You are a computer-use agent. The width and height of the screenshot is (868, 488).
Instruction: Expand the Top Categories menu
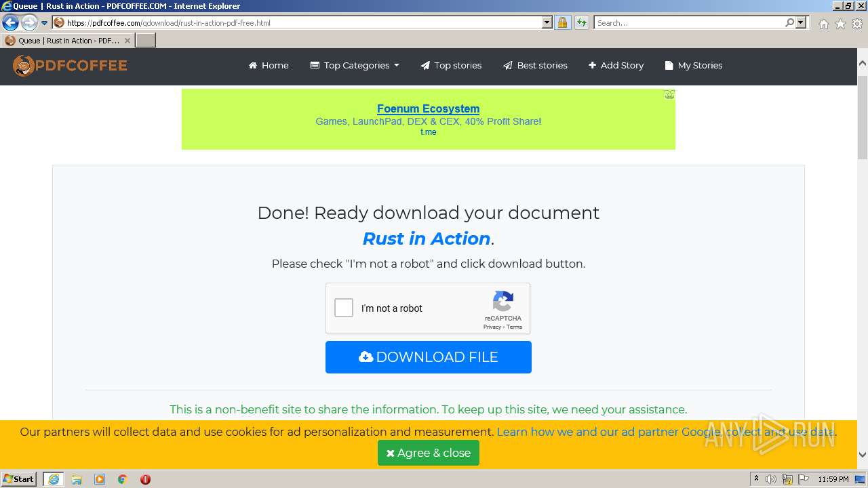click(x=355, y=66)
